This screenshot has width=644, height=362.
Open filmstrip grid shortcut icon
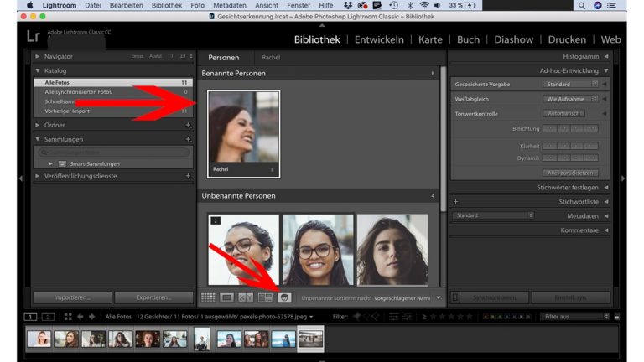click(x=68, y=317)
